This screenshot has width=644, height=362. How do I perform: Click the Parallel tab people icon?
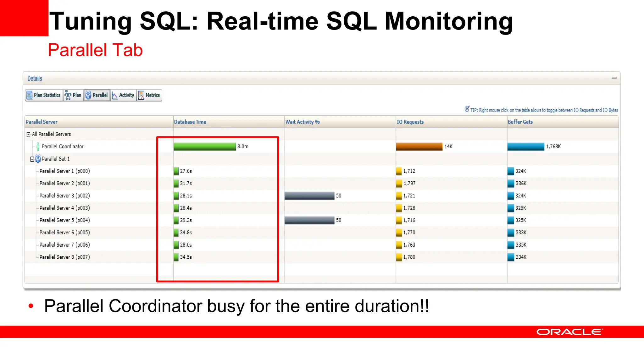(x=88, y=95)
